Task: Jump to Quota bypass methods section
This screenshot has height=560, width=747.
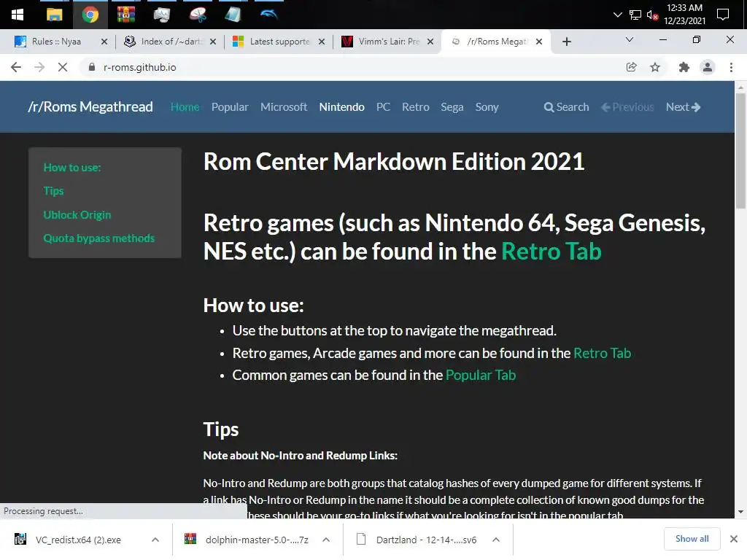Action: pos(99,238)
